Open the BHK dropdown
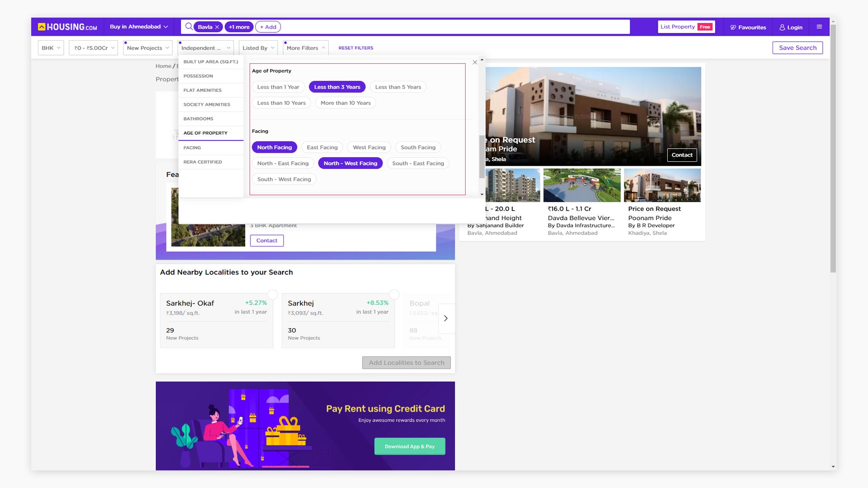 coord(51,48)
